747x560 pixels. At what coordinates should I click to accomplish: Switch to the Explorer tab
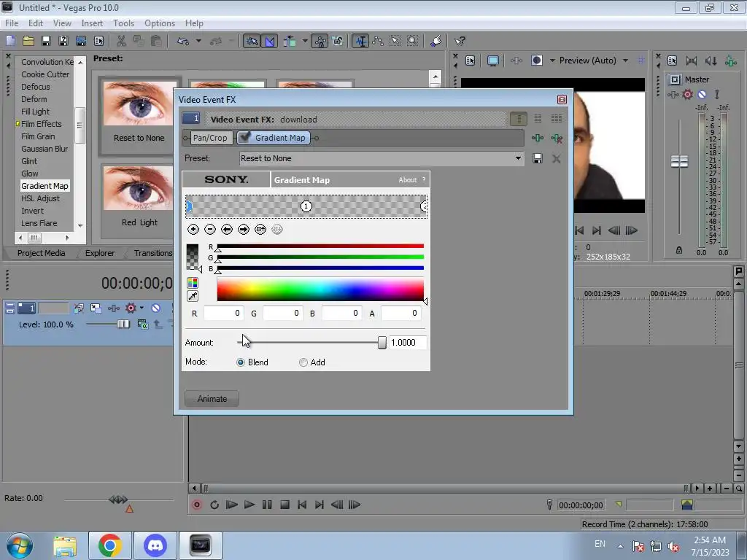[100, 253]
